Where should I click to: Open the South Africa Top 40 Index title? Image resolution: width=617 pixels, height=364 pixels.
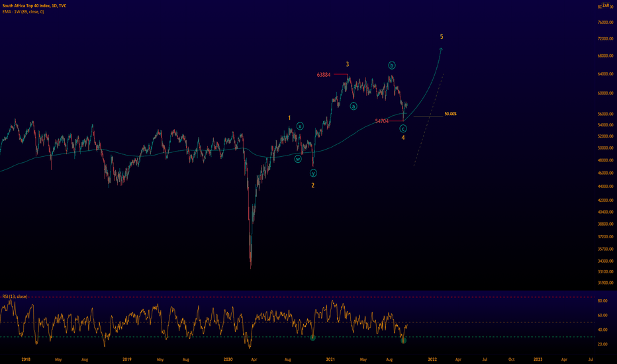pyautogui.click(x=34, y=6)
